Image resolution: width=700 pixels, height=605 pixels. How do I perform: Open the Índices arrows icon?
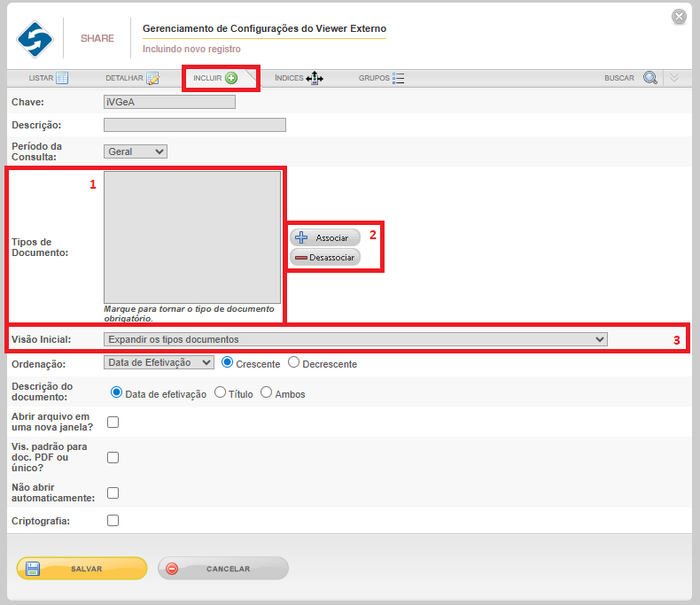315,78
